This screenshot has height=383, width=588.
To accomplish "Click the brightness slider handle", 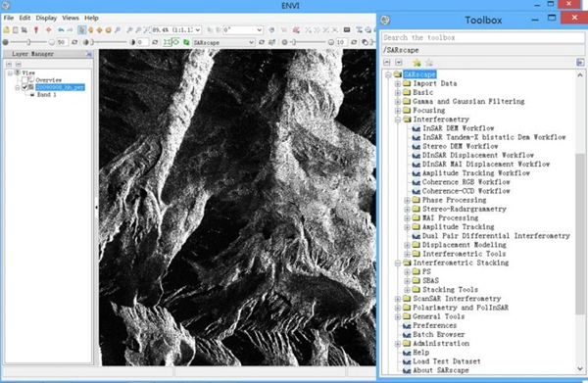I will 28,42.
